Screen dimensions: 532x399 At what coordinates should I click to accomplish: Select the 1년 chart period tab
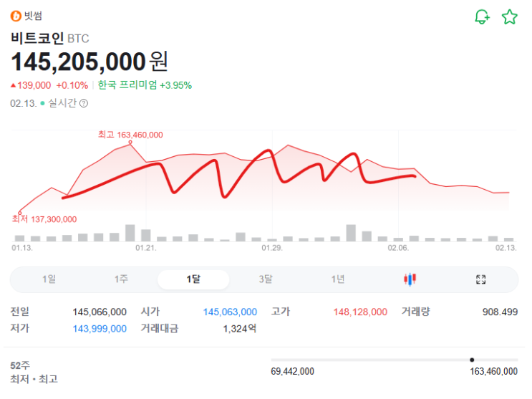pyautogui.click(x=338, y=279)
